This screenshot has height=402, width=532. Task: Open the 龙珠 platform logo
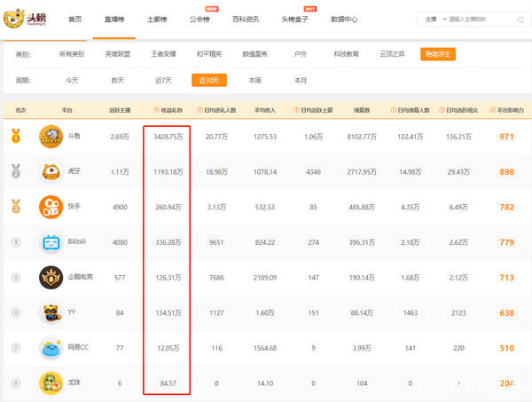[x=51, y=383]
